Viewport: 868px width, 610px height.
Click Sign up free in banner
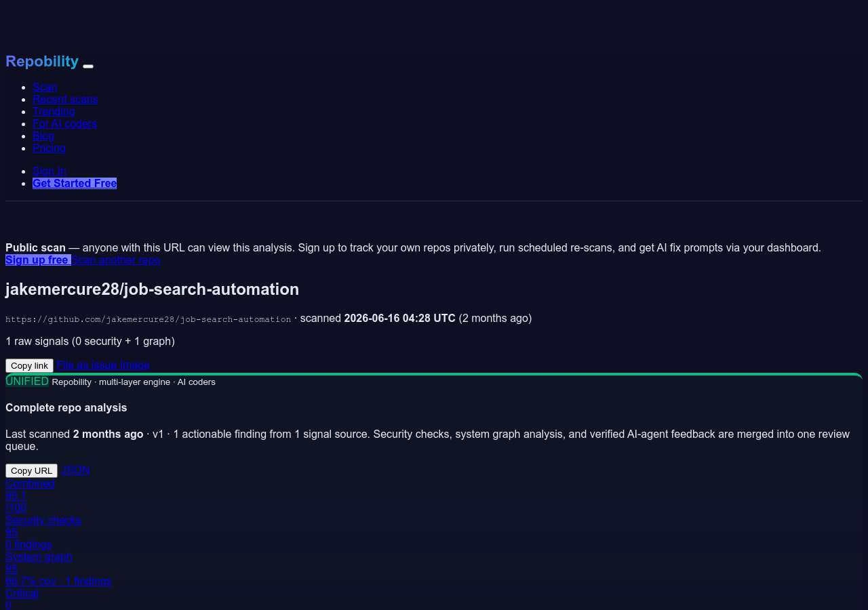coord(38,260)
